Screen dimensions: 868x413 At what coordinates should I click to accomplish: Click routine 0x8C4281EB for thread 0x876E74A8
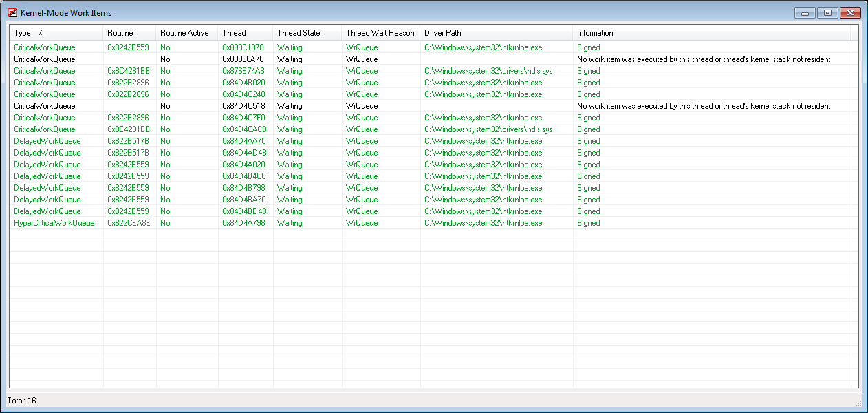click(x=128, y=71)
